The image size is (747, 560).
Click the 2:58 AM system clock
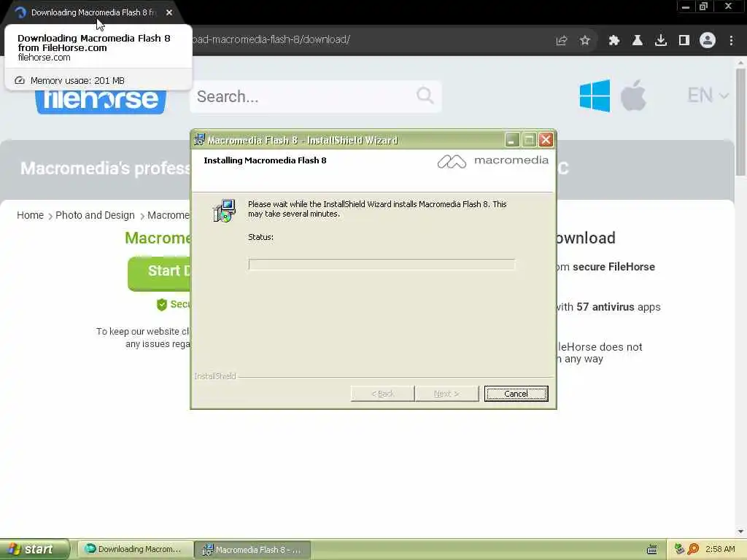(x=720, y=549)
